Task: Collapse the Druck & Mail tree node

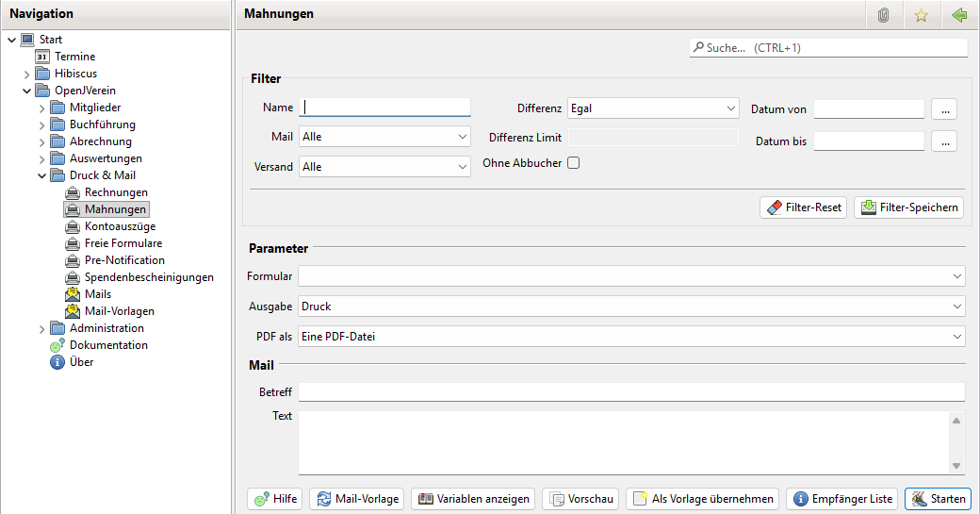Action: 41,175
